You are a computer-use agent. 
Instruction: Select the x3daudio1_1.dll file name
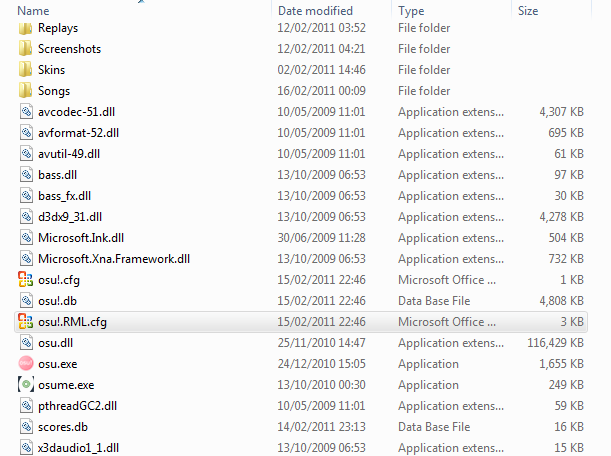[x=78, y=448]
